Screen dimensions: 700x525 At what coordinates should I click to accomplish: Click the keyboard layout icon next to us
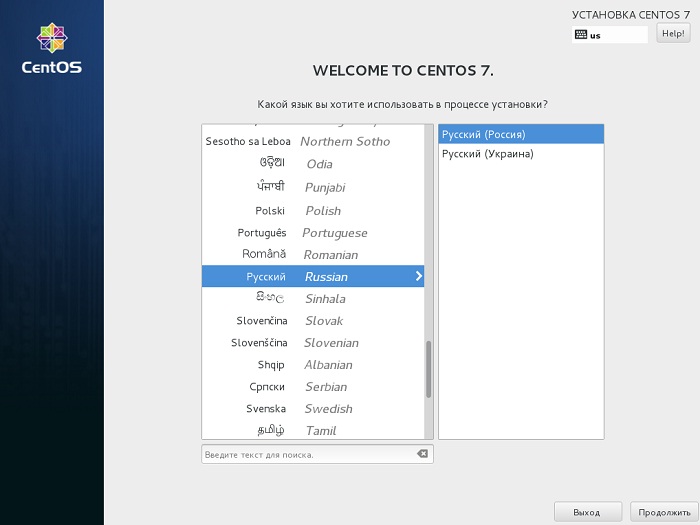580,35
